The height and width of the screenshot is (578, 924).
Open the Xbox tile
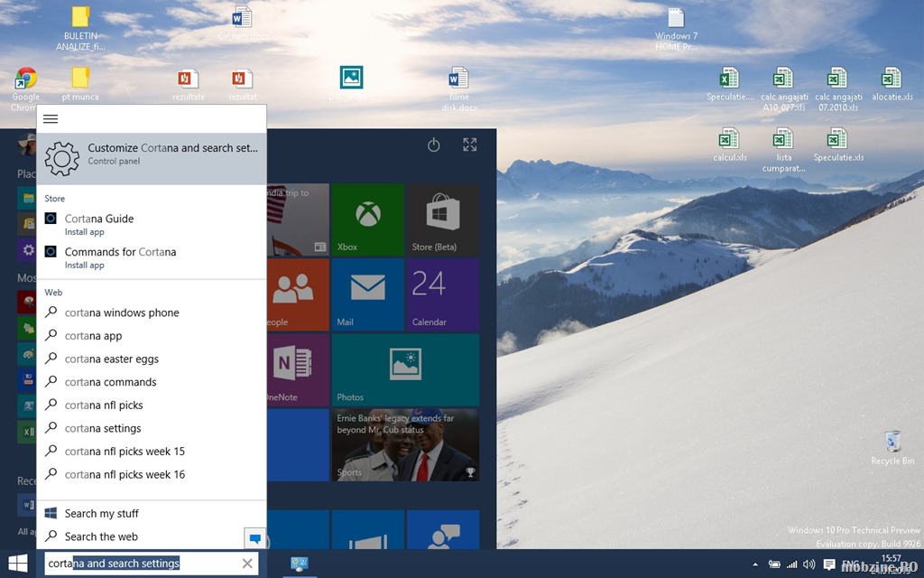click(x=367, y=219)
